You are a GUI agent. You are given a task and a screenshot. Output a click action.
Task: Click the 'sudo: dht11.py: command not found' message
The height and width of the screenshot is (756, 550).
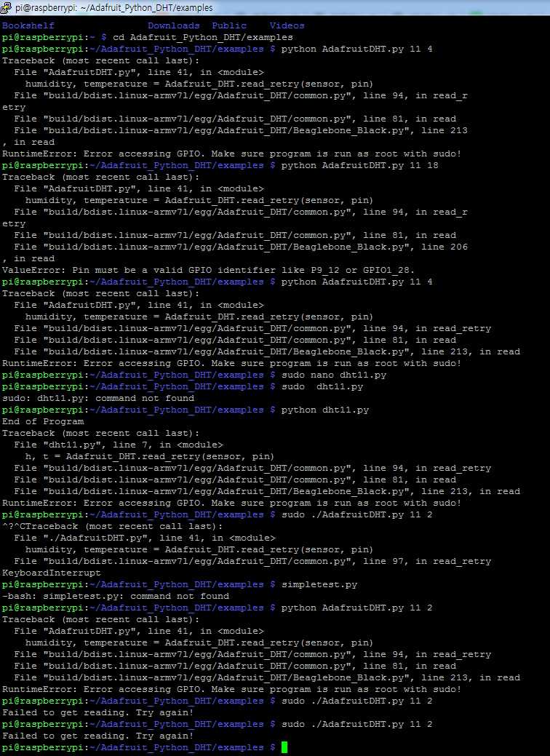(98, 398)
